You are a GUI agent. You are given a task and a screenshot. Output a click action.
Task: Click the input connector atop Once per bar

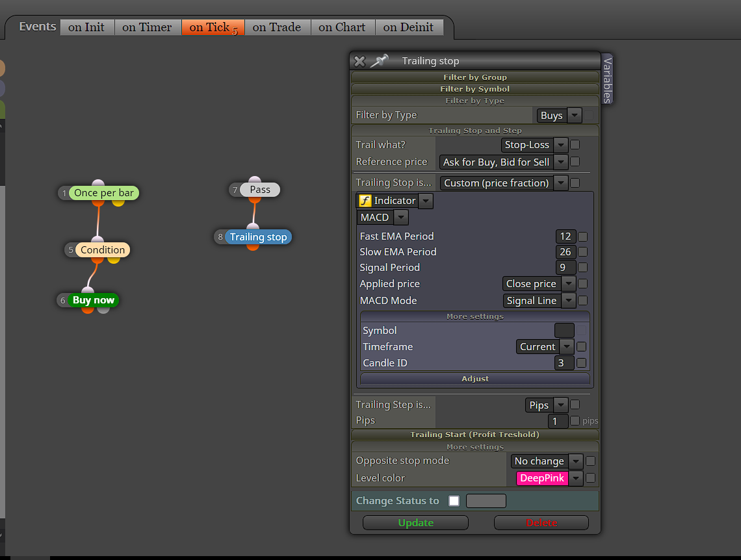(97, 183)
